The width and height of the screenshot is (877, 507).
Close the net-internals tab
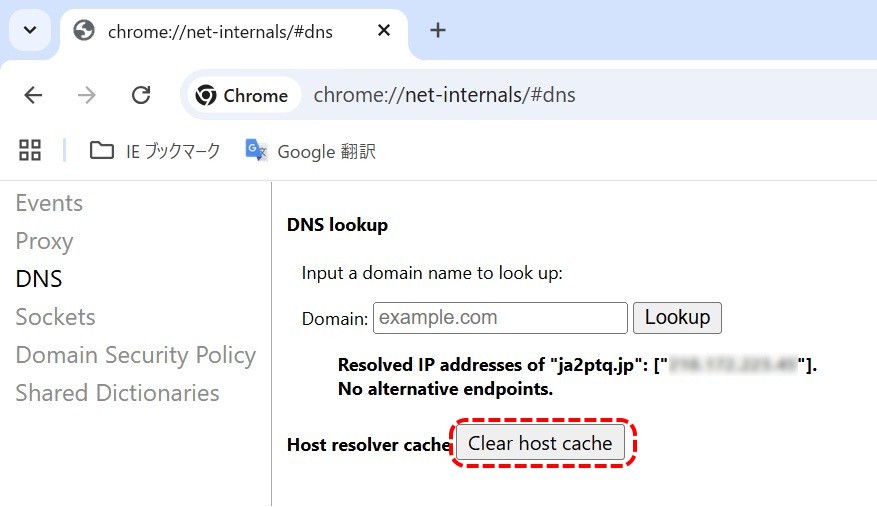click(384, 30)
